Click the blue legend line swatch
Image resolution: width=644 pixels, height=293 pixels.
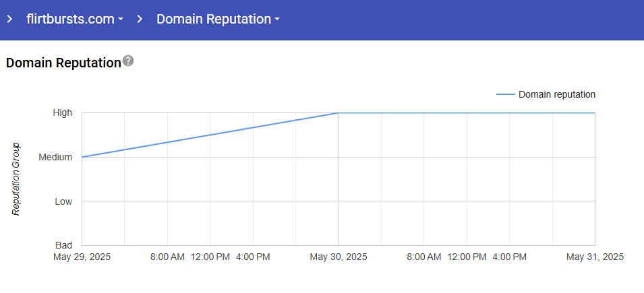(505, 95)
